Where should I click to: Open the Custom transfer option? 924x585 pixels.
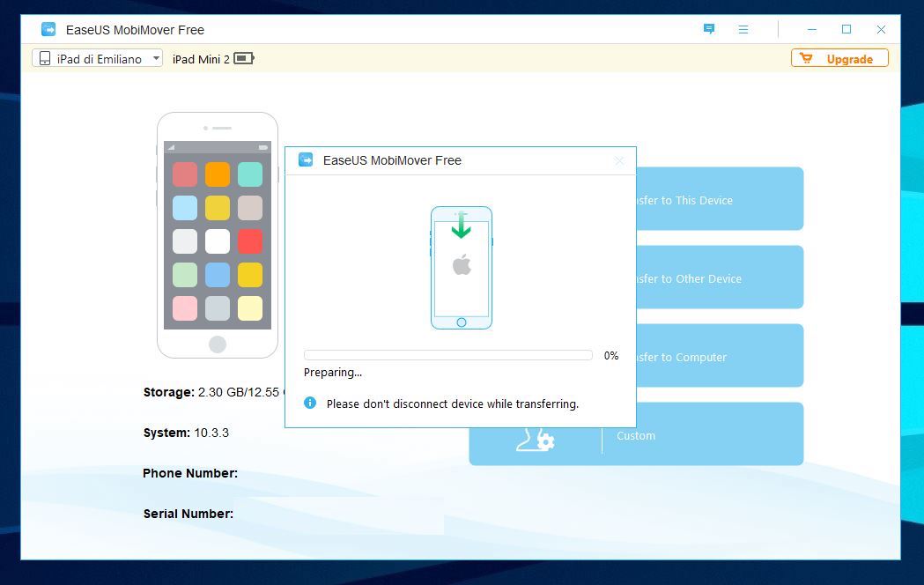(637, 436)
